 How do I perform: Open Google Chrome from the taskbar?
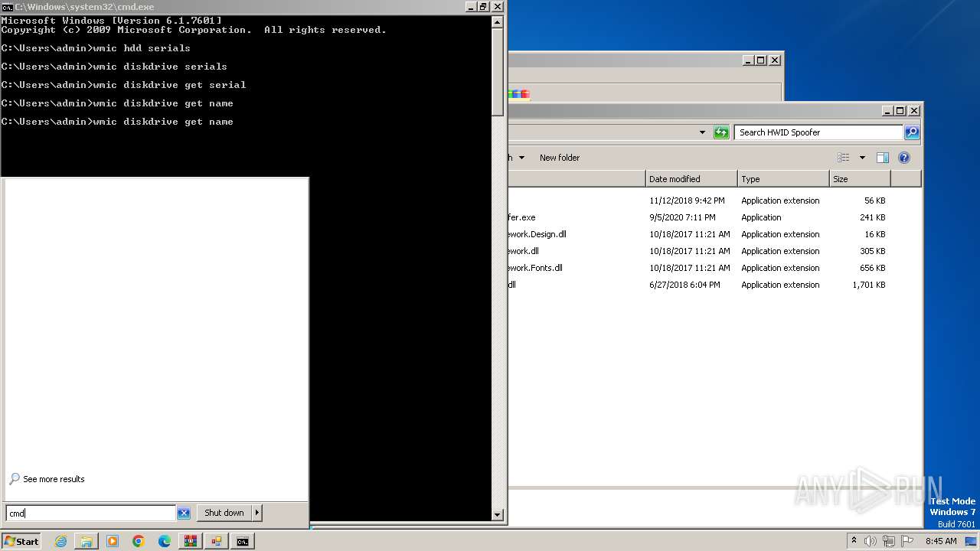pyautogui.click(x=139, y=541)
